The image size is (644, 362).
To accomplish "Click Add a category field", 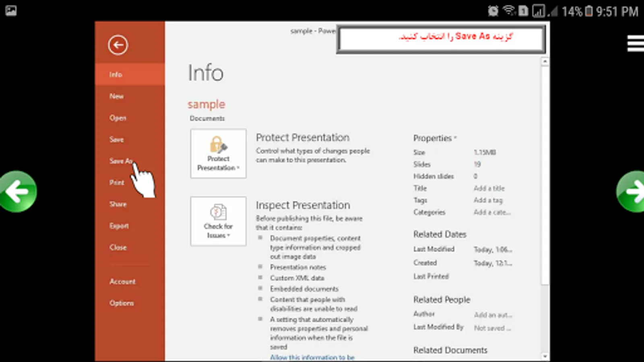I will [492, 212].
